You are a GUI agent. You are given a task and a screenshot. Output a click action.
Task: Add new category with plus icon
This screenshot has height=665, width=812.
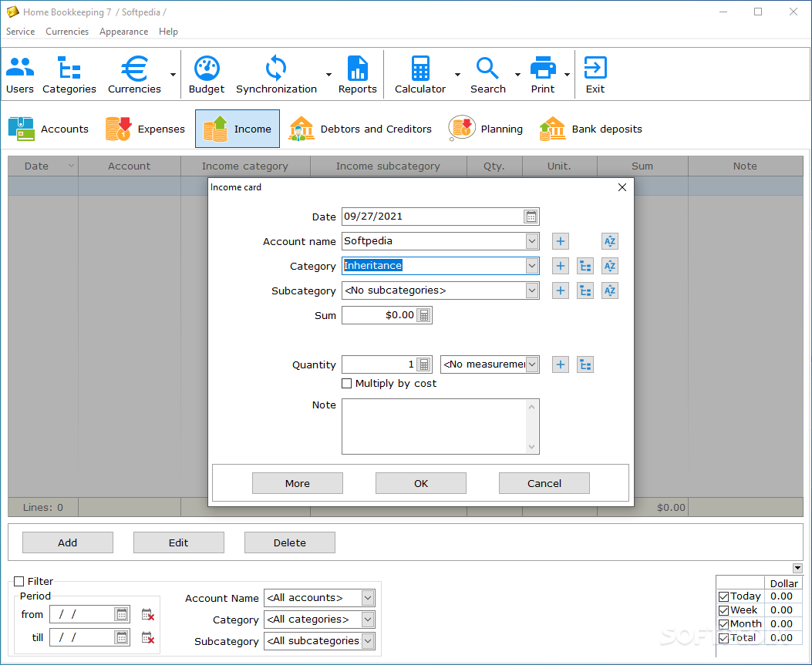click(561, 266)
